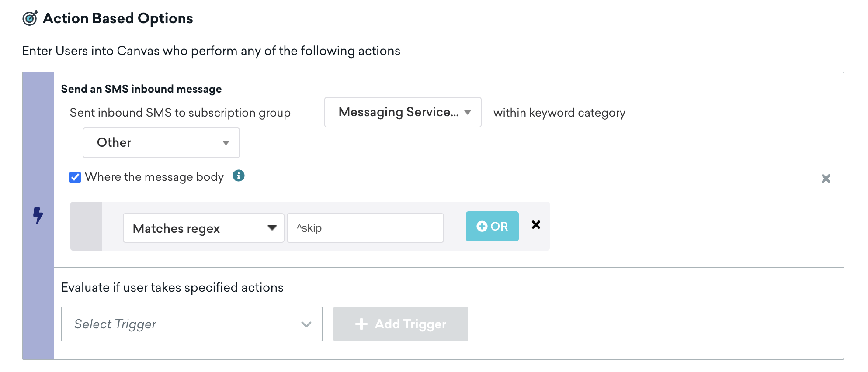
Task: Click the Send an SMS inbound message title
Action: [141, 89]
